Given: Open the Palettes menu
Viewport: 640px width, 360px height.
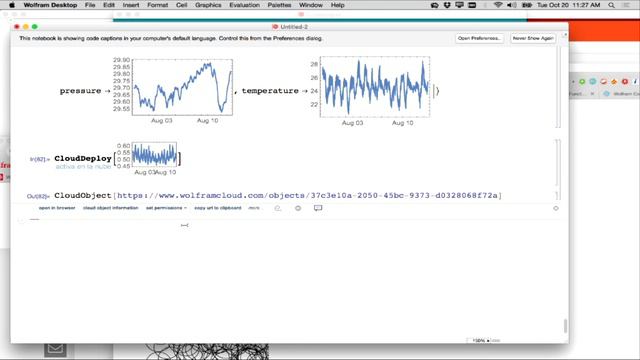Looking at the screenshot, I should (279, 5).
